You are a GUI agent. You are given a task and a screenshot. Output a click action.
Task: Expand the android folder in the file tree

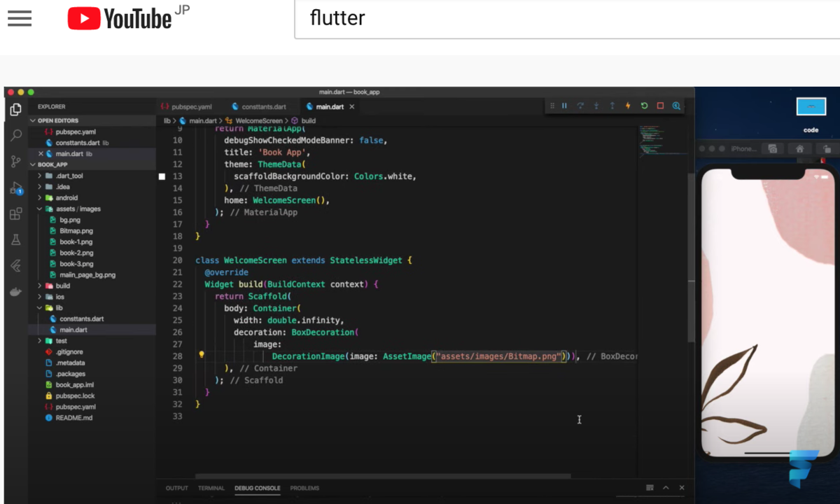pyautogui.click(x=41, y=197)
